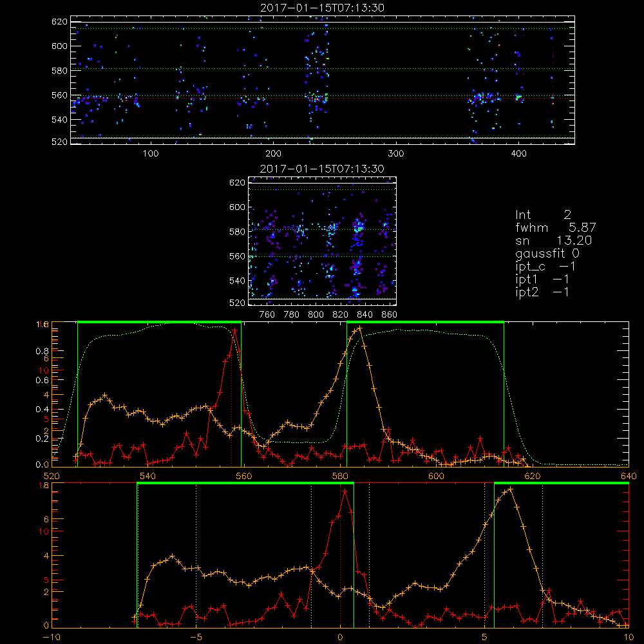Viewport: 644px width, 644px height.
Task: Click x-axis label 760 of middle image
Action: point(267,315)
